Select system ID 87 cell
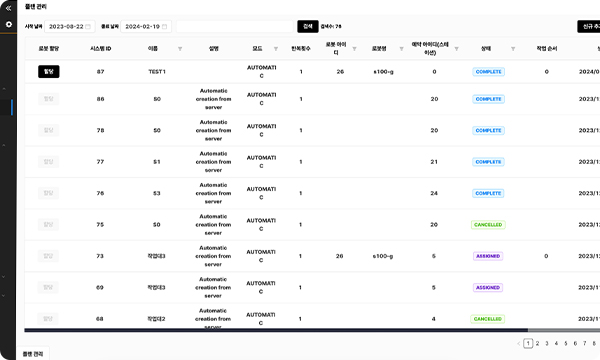Screen dimensions: 600x360 [x=100, y=72]
